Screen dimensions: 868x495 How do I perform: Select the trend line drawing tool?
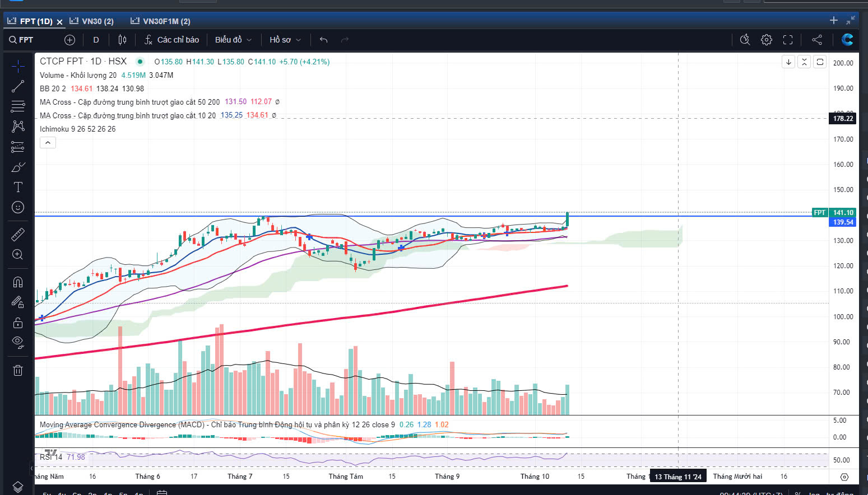click(18, 86)
